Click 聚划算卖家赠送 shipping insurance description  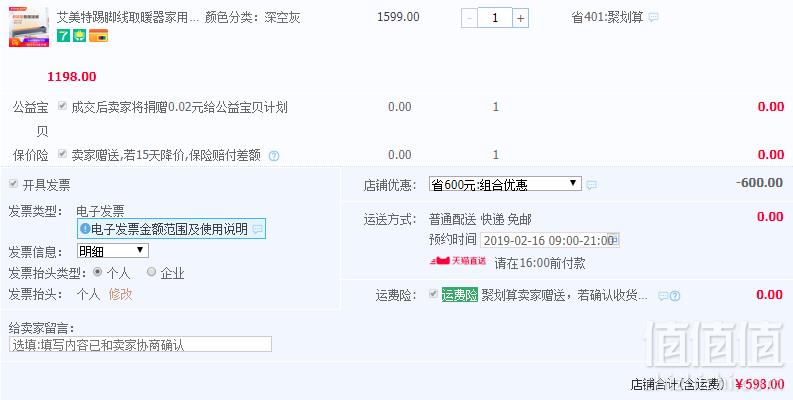[x=564, y=295]
